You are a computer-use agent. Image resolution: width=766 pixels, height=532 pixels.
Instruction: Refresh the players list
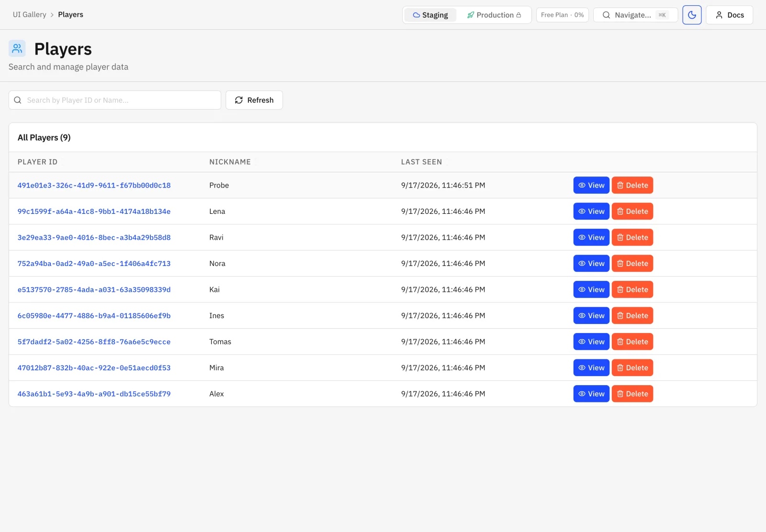click(254, 100)
